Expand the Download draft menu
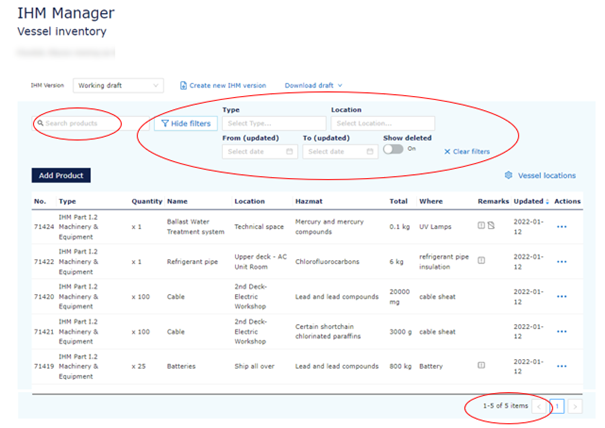 314,86
